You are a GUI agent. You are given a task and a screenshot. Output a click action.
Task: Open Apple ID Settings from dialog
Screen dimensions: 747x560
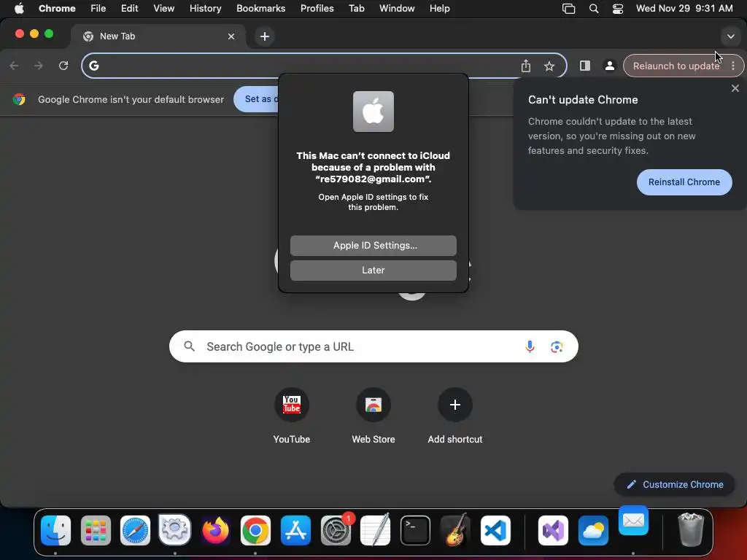tap(373, 245)
